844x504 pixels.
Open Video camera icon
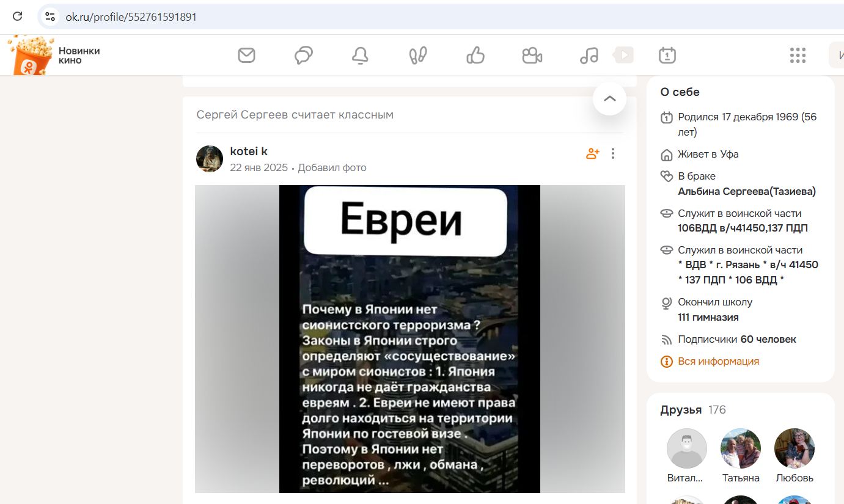[x=532, y=56]
